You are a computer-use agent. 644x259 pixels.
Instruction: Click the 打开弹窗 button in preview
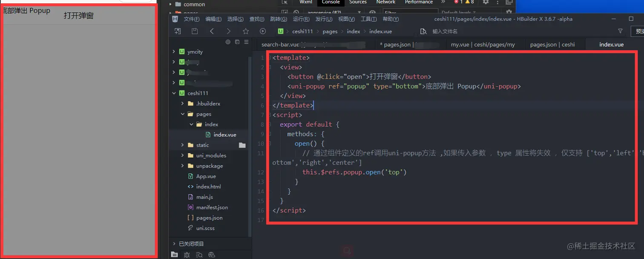[x=78, y=16]
